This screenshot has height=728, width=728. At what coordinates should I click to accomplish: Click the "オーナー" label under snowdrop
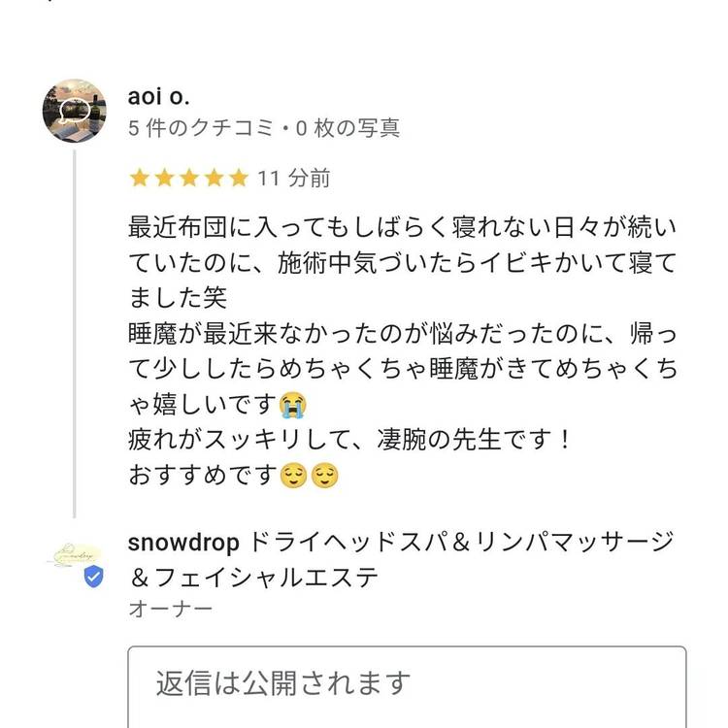(170, 610)
